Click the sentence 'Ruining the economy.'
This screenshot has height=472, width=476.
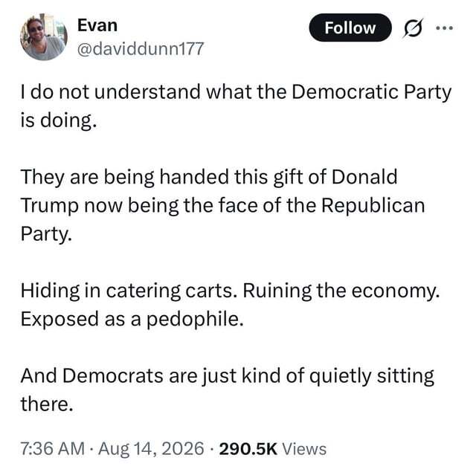click(341, 291)
